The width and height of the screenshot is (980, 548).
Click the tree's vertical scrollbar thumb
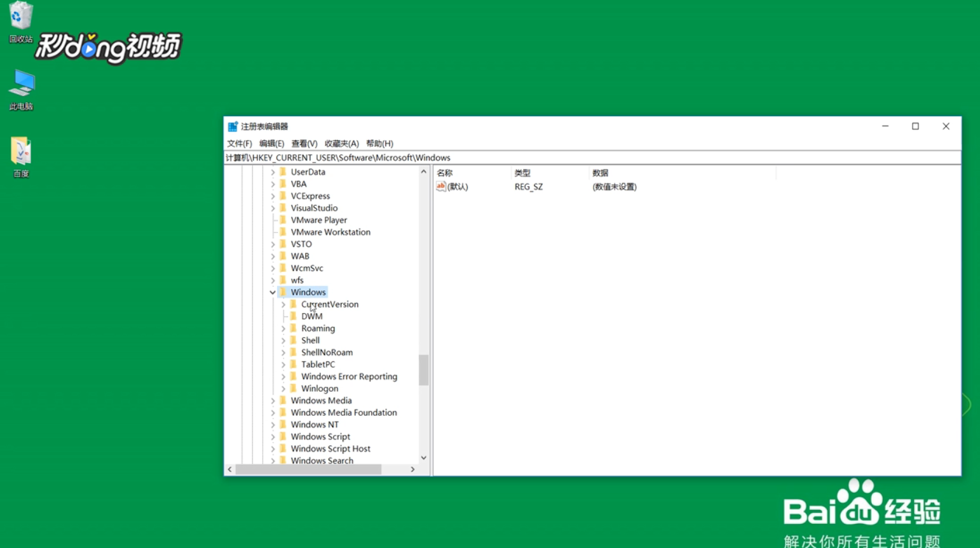pos(423,370)
